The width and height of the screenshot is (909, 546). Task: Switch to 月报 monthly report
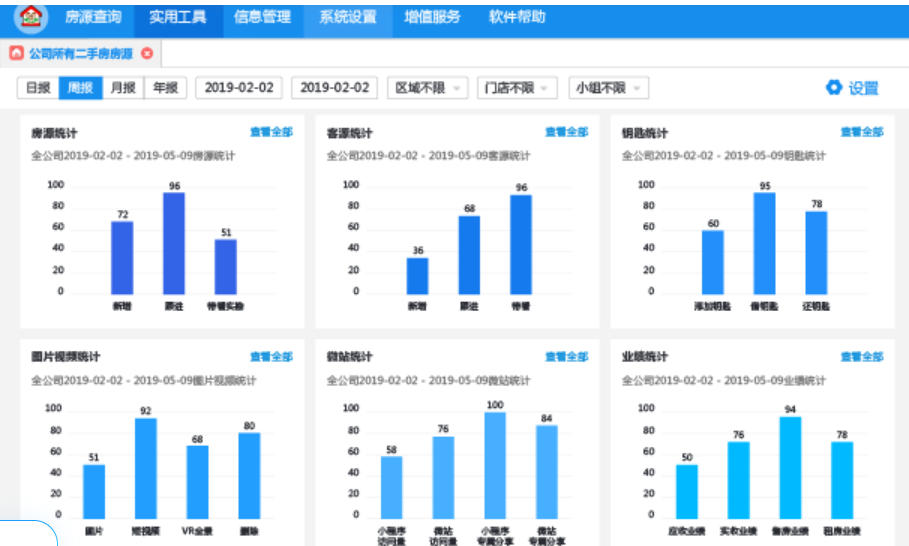(x=123, y=88)
